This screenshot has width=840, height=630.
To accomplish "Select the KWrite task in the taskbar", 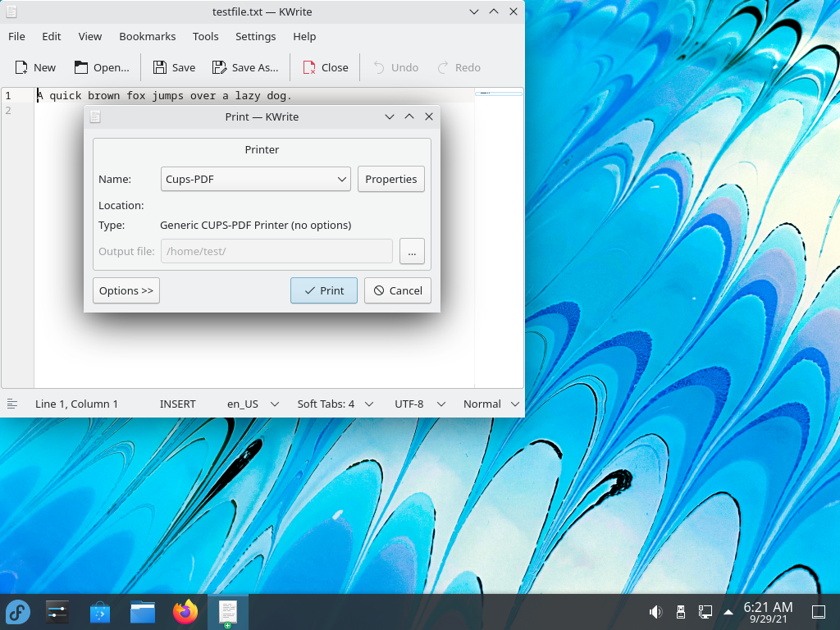I will tap(228, 612).
